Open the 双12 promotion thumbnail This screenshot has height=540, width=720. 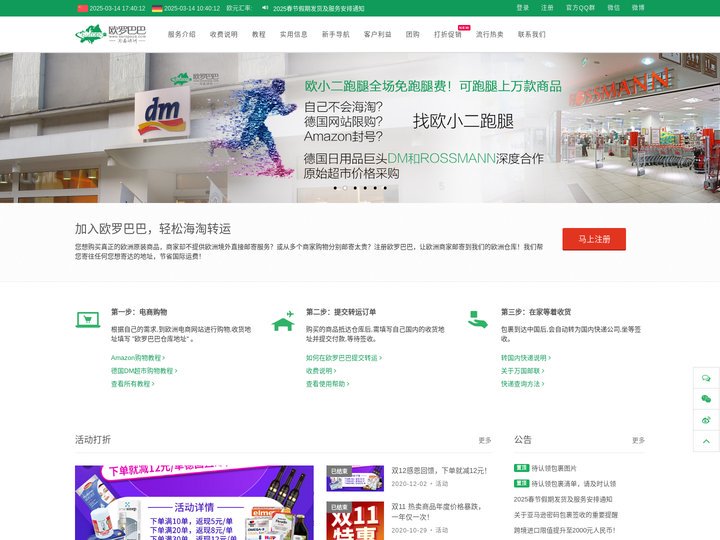tap(355, 478)
